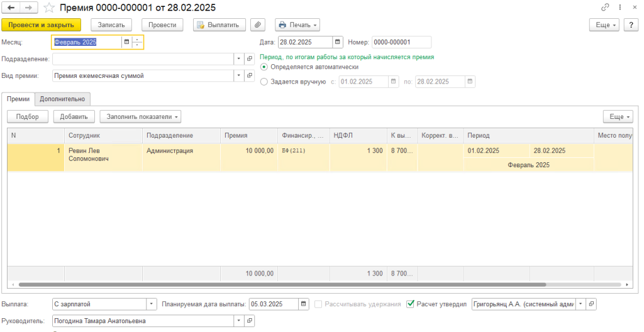Switch to the Премии tab
This screenshot has height=332, width=644.
18,99
